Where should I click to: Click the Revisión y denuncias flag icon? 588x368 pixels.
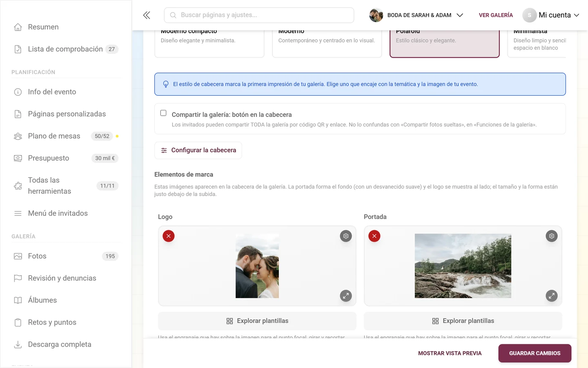18,278
